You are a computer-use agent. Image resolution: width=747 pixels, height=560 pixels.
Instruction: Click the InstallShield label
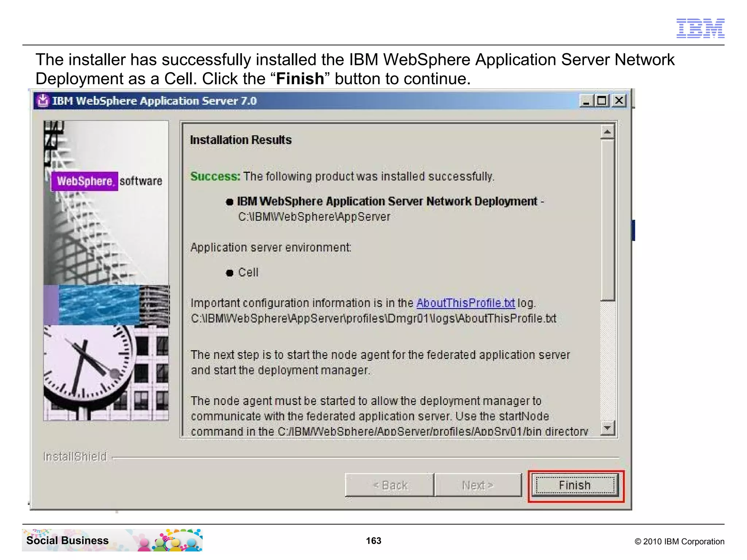click(75, 456)
